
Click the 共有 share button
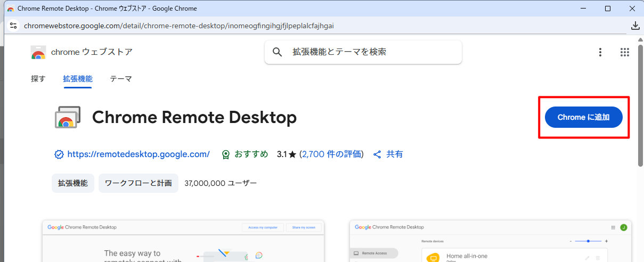point(388,154)
